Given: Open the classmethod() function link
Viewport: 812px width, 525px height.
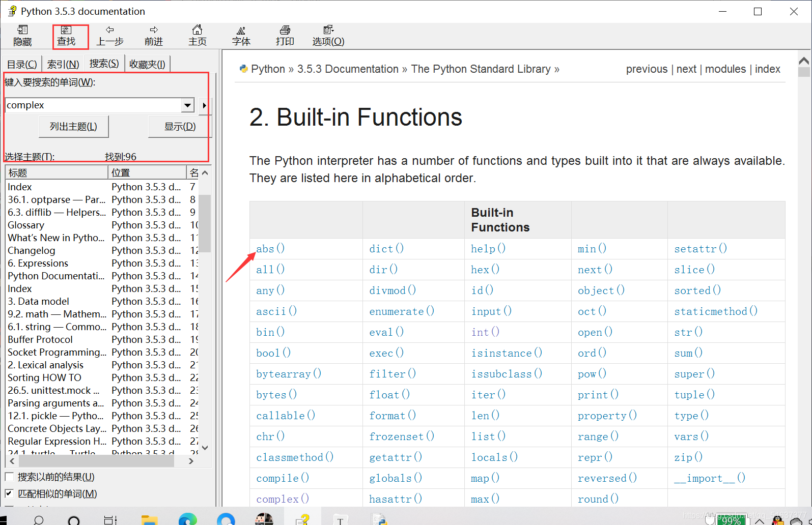Looking at the screenshot, I should pos(295,457).
